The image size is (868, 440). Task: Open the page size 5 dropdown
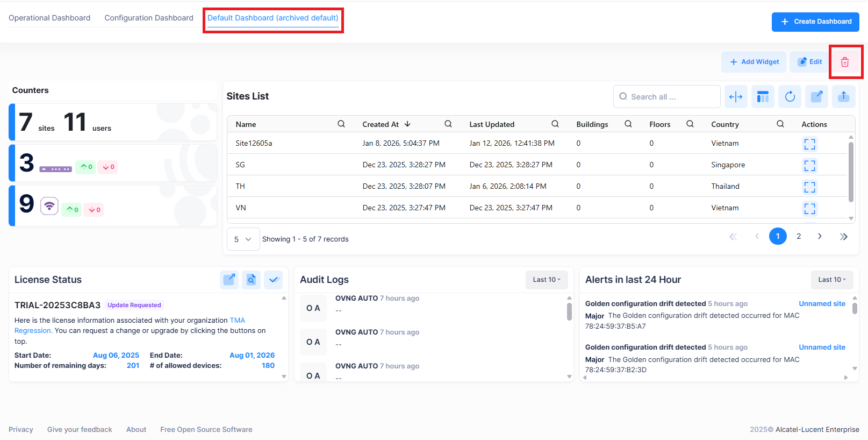tap(243, 239)
